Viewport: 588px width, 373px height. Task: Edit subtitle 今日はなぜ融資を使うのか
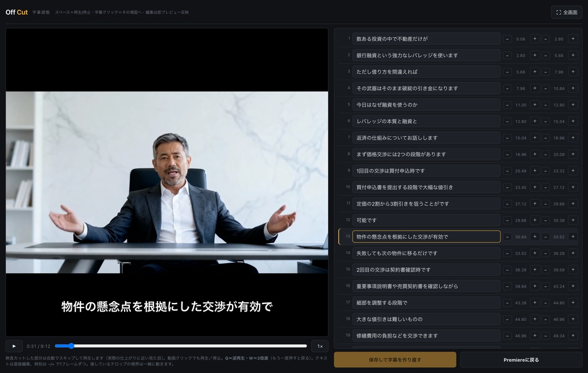point(427,105)
